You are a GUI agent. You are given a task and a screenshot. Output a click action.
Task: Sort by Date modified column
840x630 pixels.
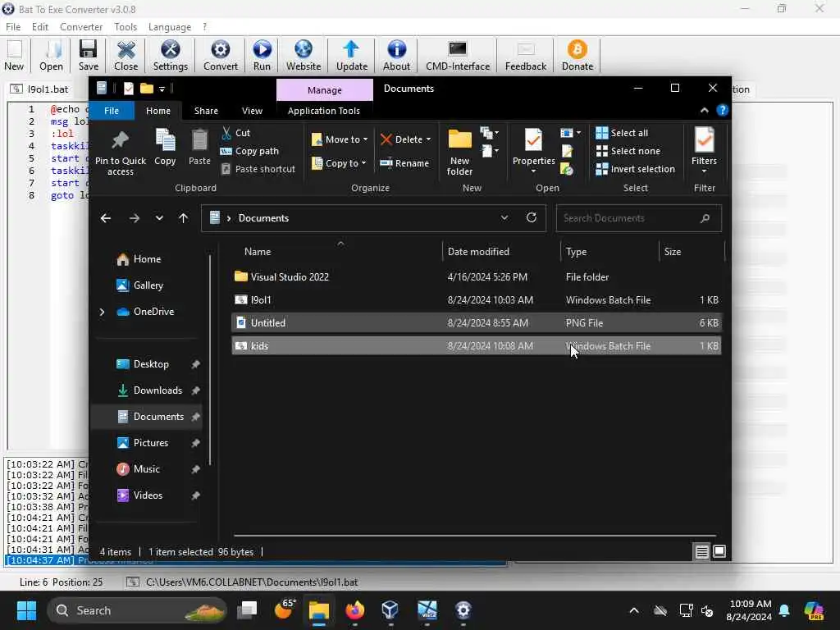(478, 251)
